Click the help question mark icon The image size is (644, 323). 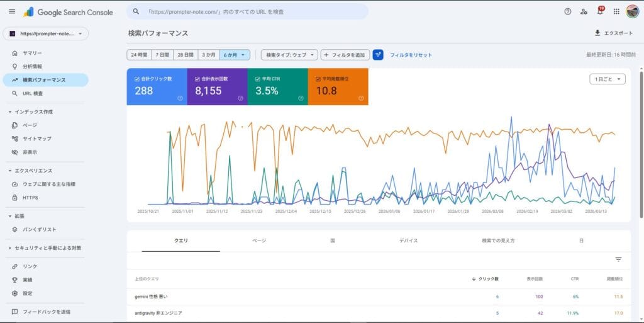[567, 11]
